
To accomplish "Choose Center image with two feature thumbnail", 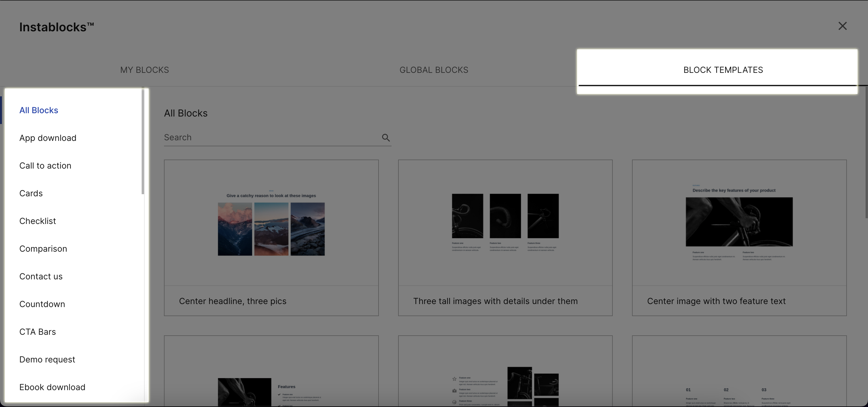I will [x=739, y=223].
